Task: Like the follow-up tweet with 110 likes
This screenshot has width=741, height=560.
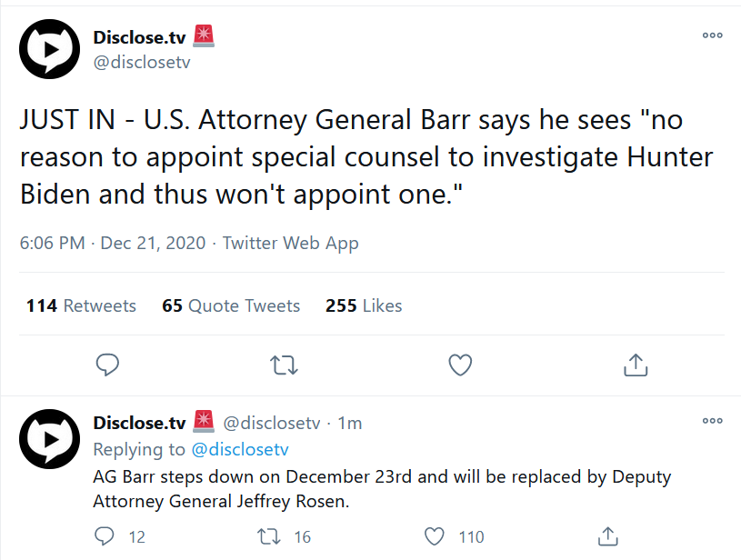Action: pyautogui.click(x=438, y=536)
